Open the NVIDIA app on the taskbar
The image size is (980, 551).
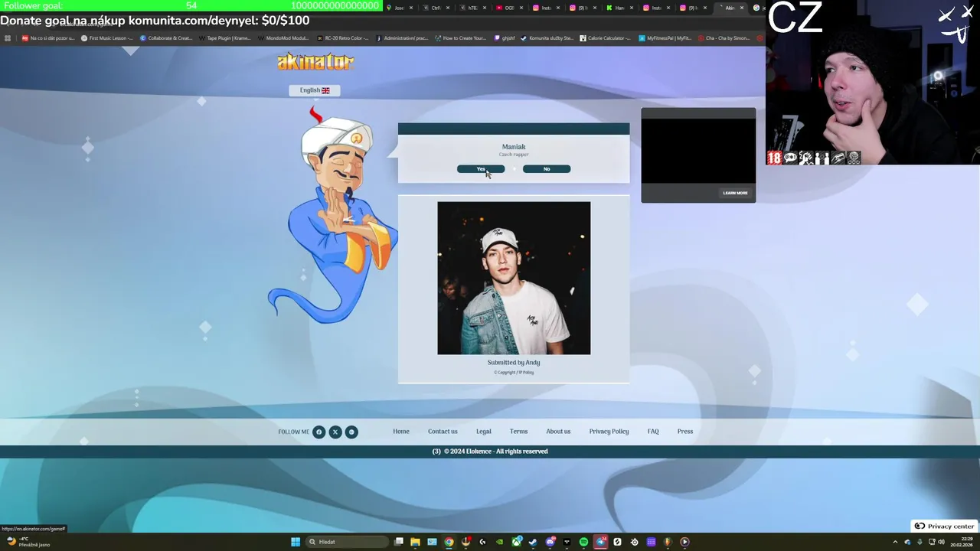(499, 542)
